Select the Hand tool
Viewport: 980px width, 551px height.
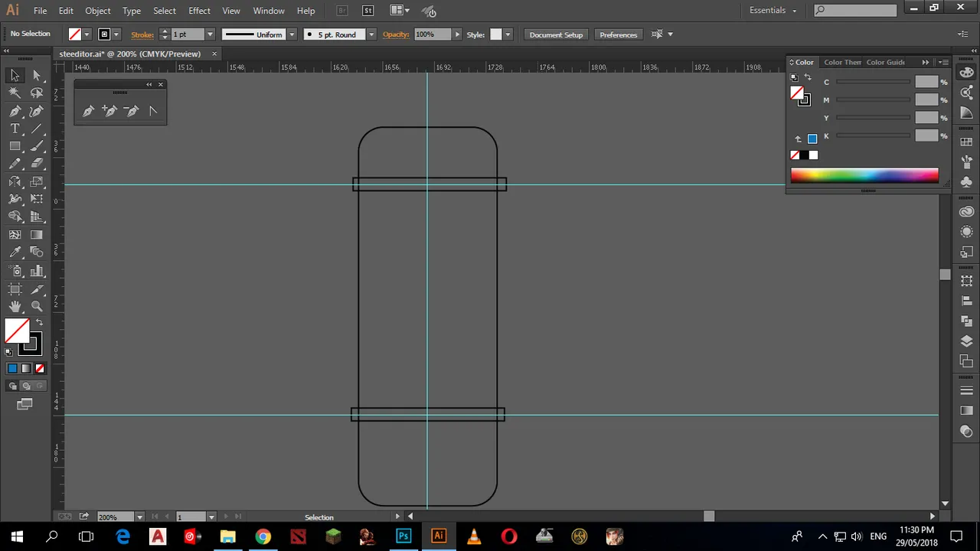[15, 307]
